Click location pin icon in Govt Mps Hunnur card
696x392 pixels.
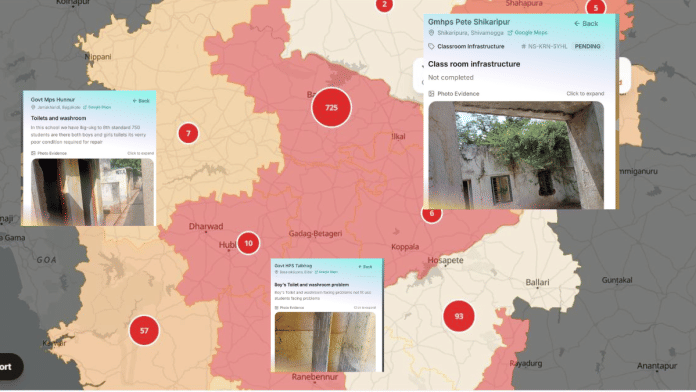click(x=33, y=107)
